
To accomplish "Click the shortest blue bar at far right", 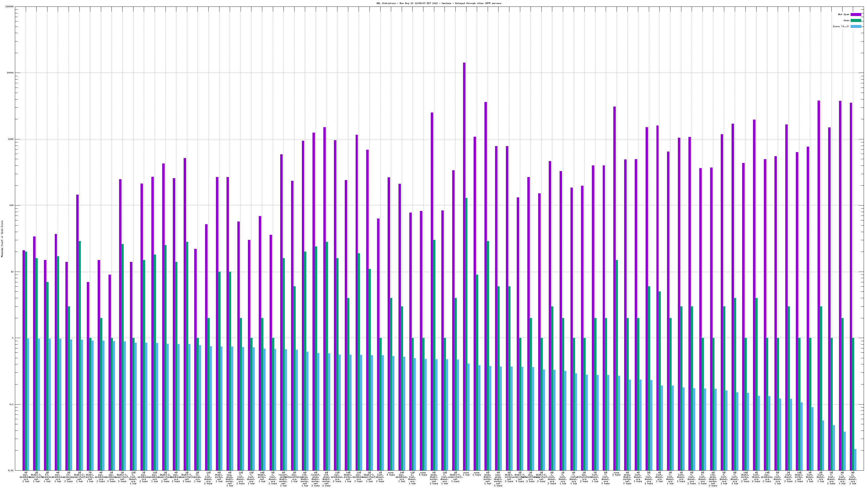I will (855, 459).
